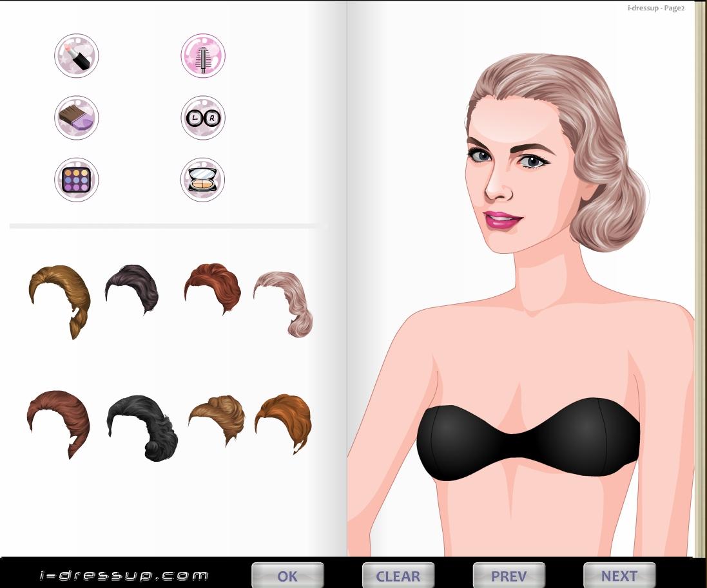Apply the golden blonde ponytail hairstyle
Image resolution: width=707 pixels, height=588 pixels.
click(61, 298)
